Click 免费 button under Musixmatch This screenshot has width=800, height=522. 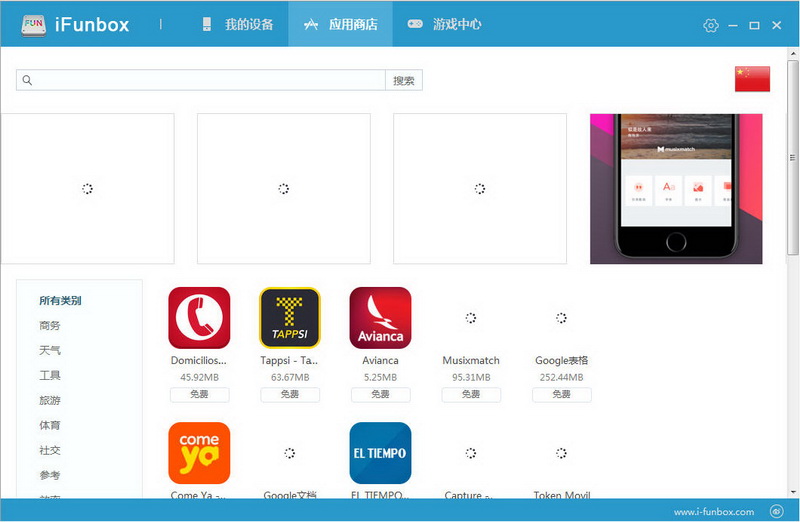click(470, 394)
